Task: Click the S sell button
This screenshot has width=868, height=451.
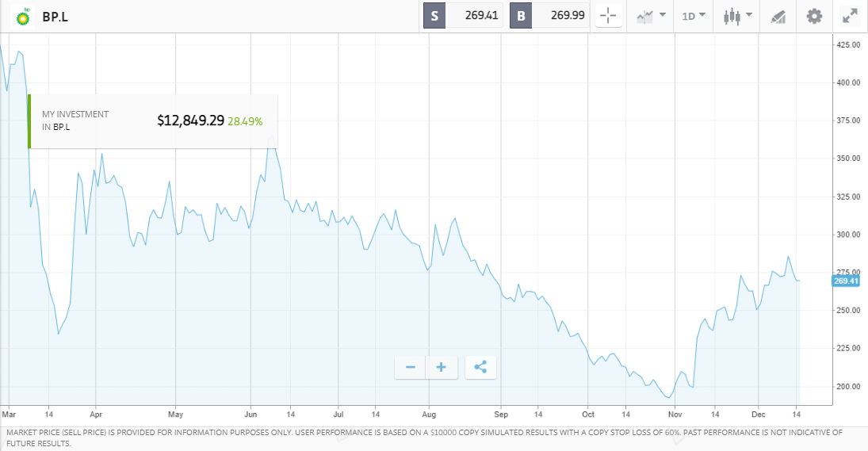Action: click(x=434, y=16)
